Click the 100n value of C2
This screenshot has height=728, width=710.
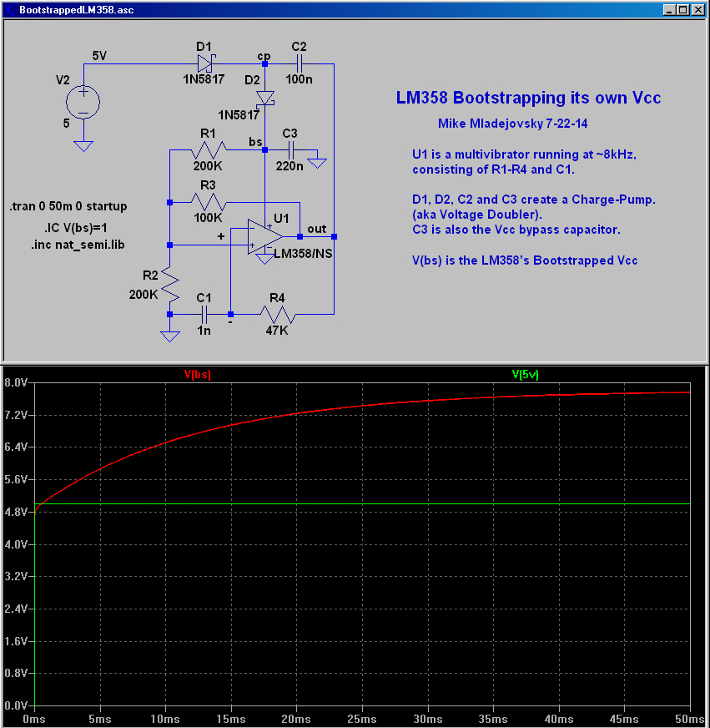299,79
